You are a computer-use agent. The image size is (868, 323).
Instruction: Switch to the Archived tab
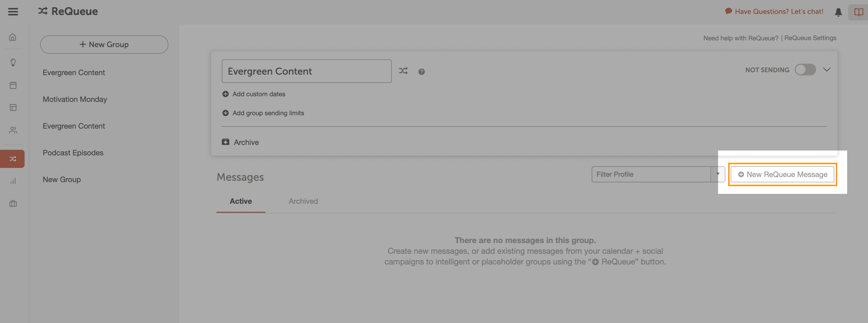[303, 201]
